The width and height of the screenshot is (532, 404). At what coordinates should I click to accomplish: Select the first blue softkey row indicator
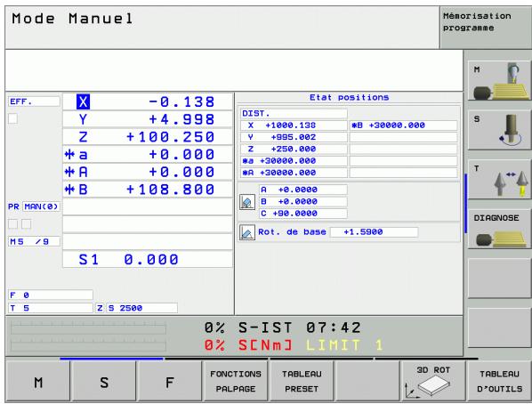pyautogui.click(x=111, y=358)
